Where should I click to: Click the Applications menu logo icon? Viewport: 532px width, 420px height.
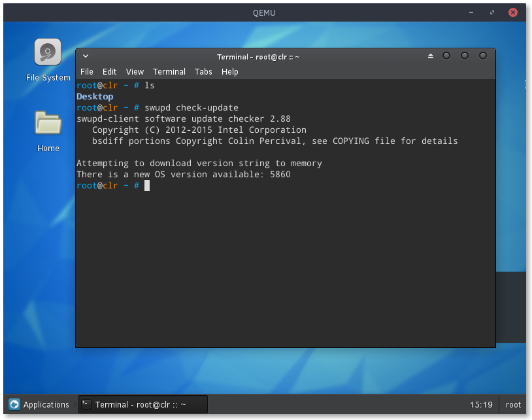coord(14,404)
